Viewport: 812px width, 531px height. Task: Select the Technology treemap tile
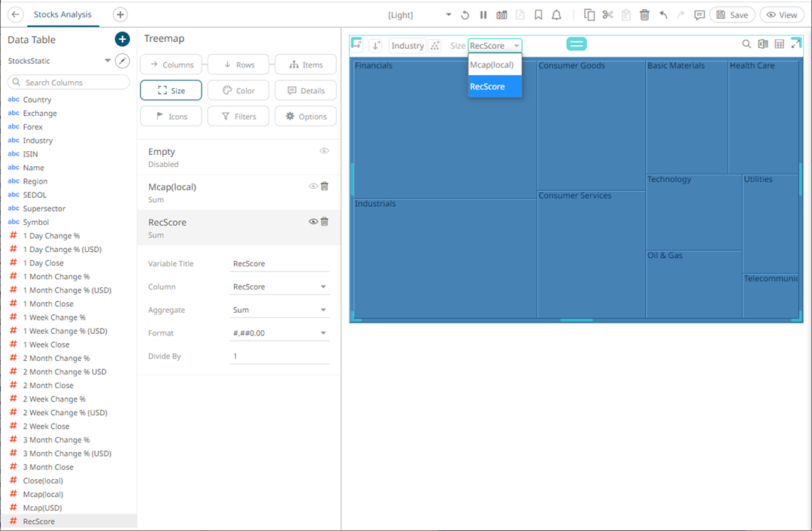(x=694, y=212)
